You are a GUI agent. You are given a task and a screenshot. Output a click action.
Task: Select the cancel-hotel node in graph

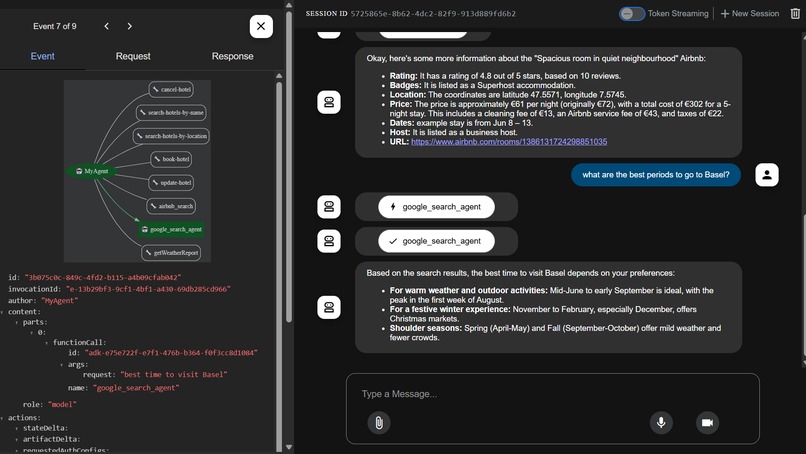point(172,89)
